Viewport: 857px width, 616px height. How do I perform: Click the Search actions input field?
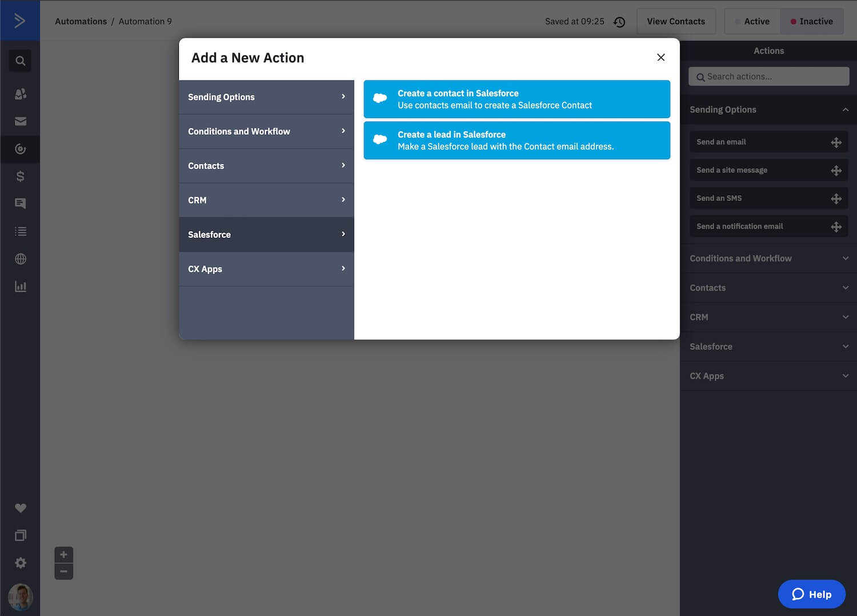768,77
